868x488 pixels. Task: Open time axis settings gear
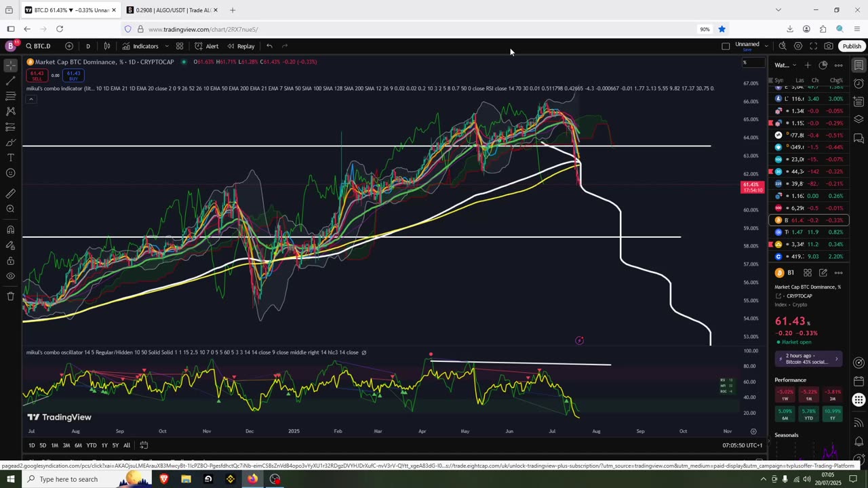click(753, 431)
